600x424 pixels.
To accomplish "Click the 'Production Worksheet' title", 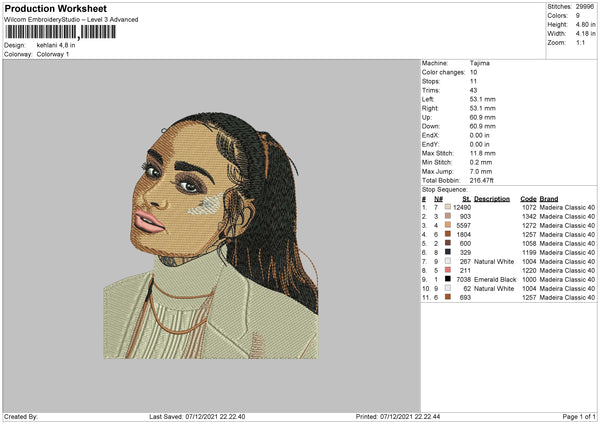I will pyautogui.click(x=55, y=8).
